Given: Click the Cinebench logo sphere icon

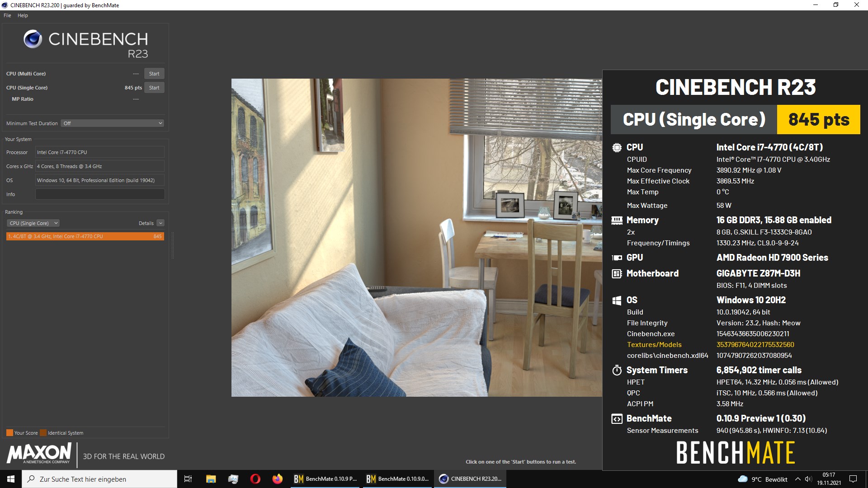Looking at the screenshot, I should pos(33,39).
